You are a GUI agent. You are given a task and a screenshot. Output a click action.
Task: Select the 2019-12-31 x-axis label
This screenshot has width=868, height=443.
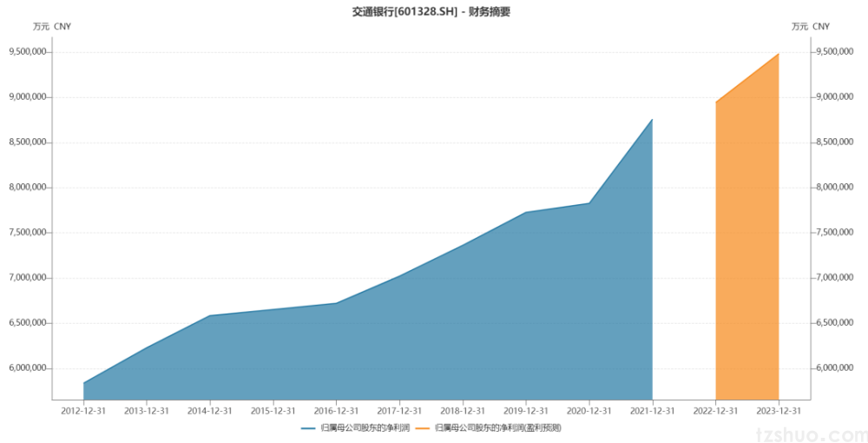coord(526,411)
